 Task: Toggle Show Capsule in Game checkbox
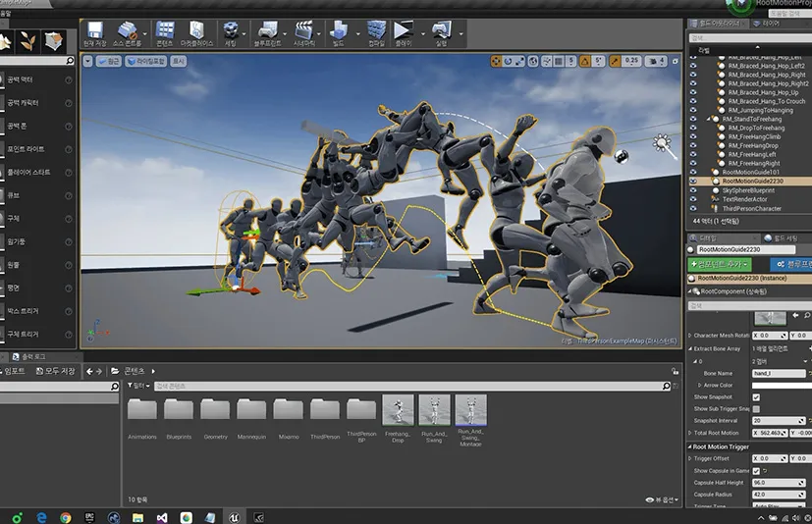point(756,471)
